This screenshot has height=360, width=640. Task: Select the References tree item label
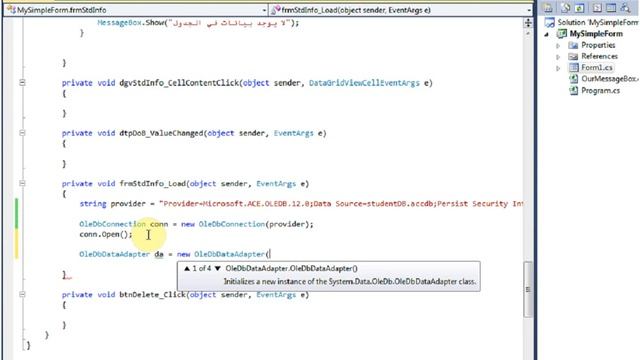[x=599, y=56]
